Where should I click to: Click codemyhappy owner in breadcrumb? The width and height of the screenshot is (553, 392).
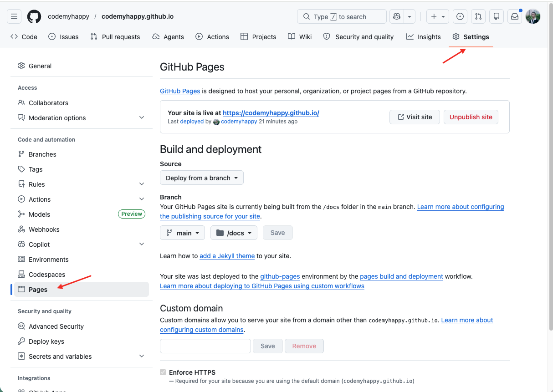tap(68, 16)
